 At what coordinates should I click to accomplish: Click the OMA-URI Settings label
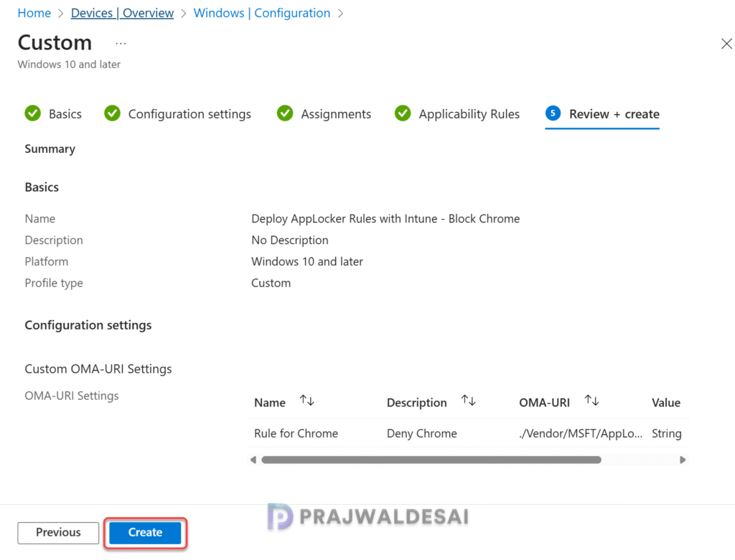click(x=71, y=396)
